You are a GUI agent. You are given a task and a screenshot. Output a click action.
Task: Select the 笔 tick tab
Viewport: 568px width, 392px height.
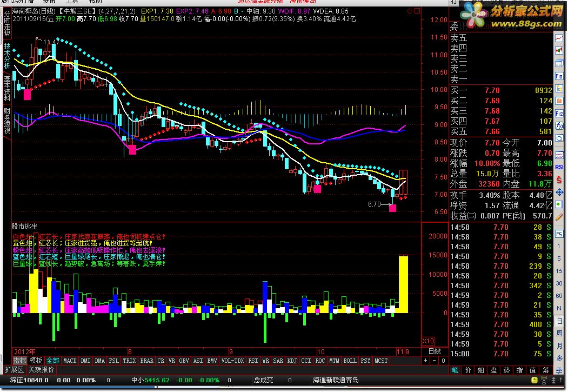(x=455, y=370)
